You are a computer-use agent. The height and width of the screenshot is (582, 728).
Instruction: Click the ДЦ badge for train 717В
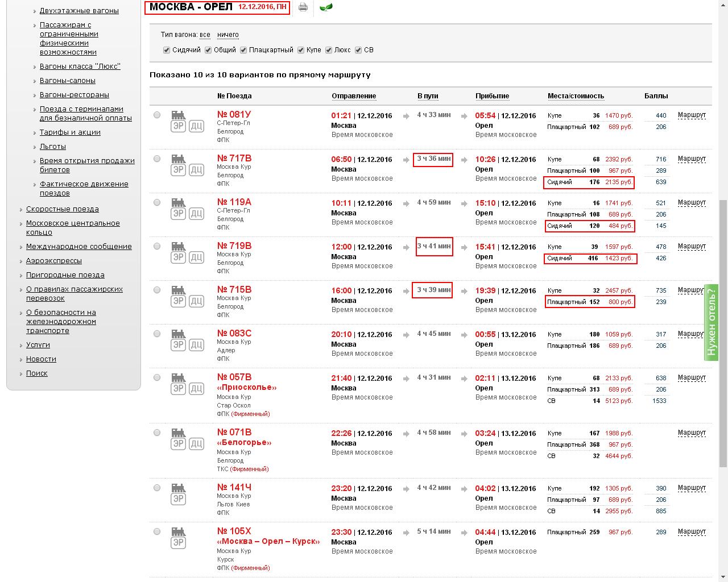coord(196,169)
